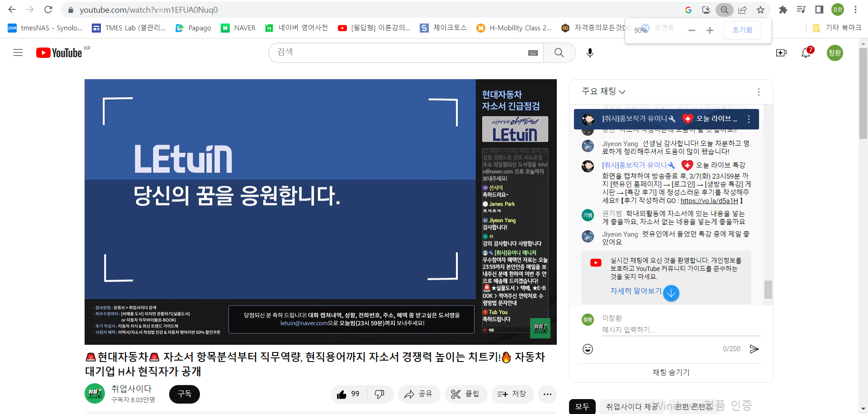Open emoji picker in live chat
The image size is (868, 414).
(588, 349)
